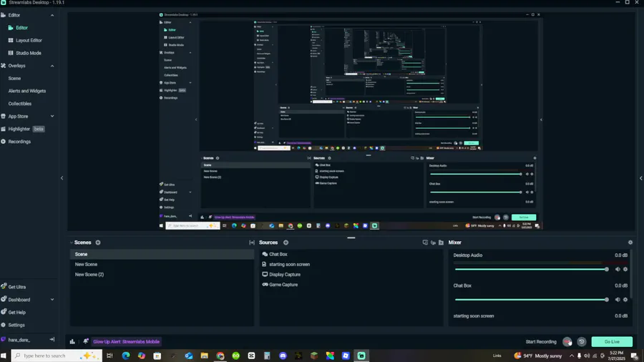Open Collectibles page
Screen dimensions: 644x362
(x=20, y=104)
